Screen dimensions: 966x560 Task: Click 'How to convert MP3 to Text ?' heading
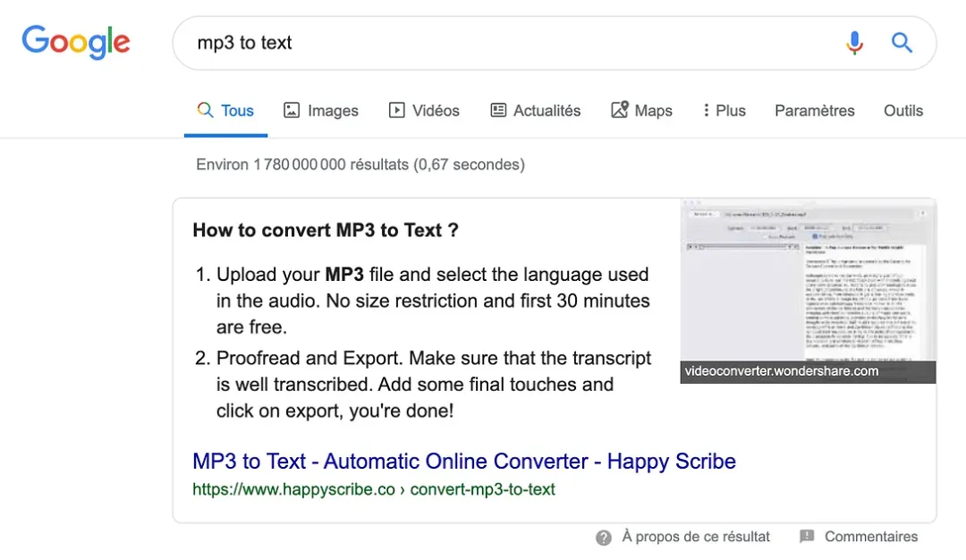(x=326, y=230)
